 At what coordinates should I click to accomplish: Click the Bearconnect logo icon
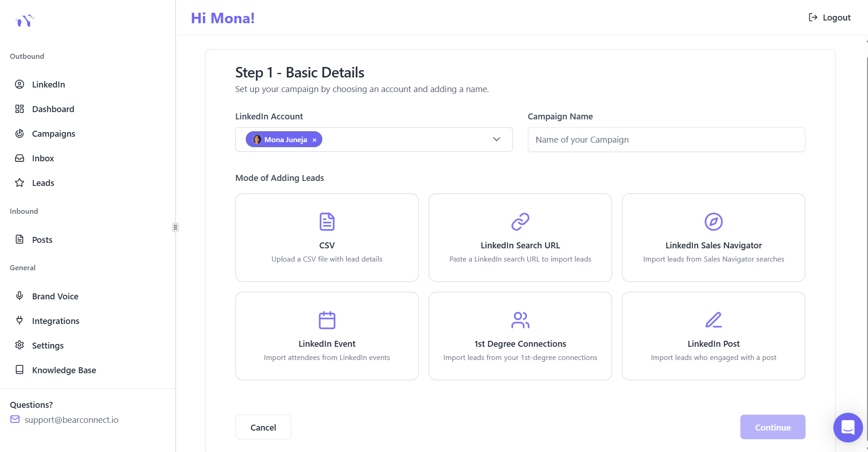[x=25, y=21]
